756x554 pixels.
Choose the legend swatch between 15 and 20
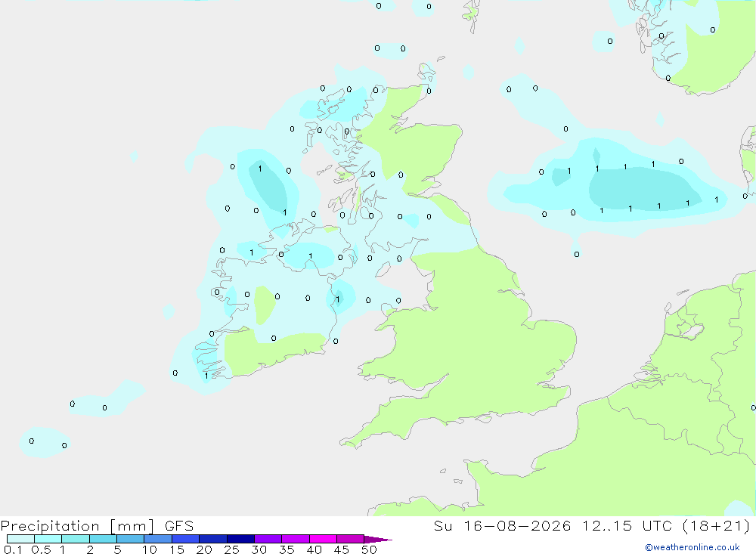pos(185,539)
